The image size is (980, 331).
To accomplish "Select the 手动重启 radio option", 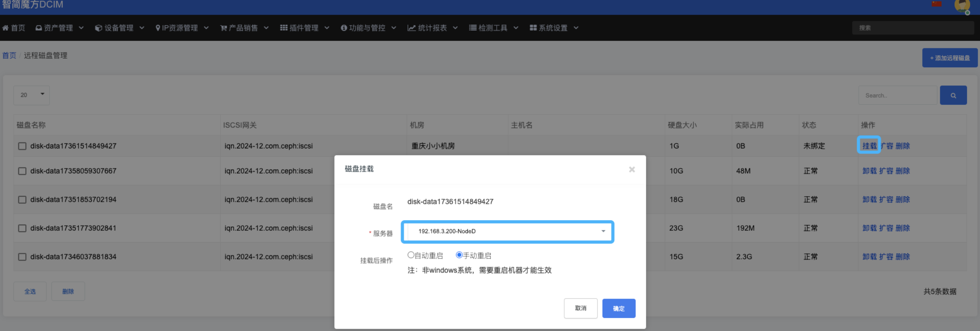I will click(459, 255).
